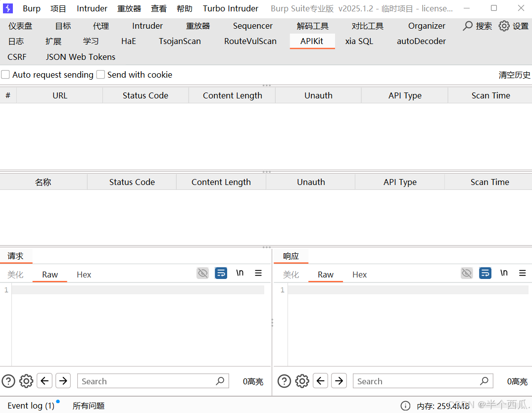The height and width of the screenshot is (413, 532).
Task: Click the 搜索 search label
Action: [x=484, y=26]
